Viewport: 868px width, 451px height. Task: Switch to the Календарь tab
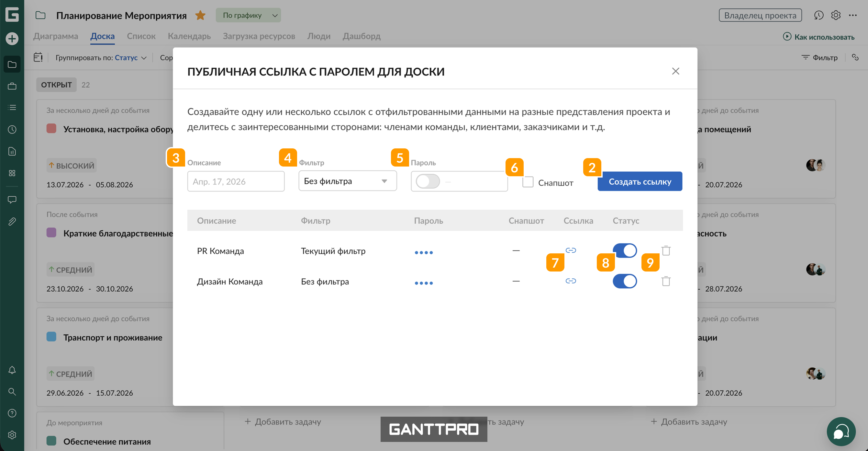189,36
